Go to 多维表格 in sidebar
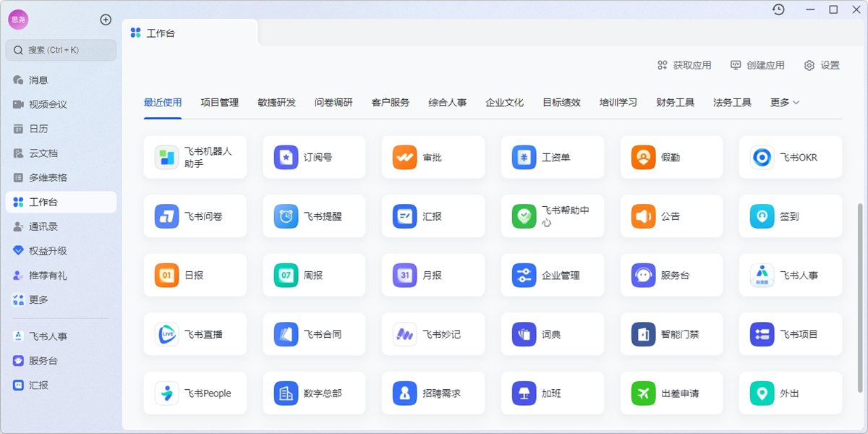The width and height of the screenshot is (868, 434). pyautogui.click(x=61, y=177)
